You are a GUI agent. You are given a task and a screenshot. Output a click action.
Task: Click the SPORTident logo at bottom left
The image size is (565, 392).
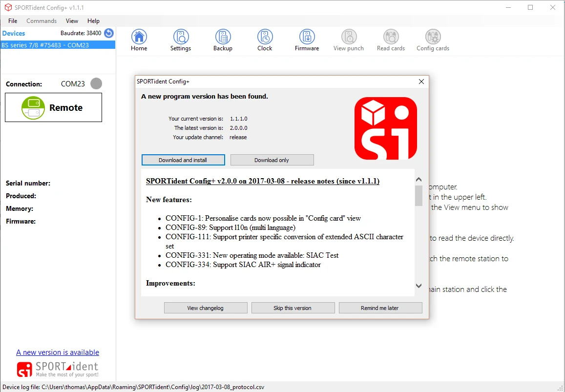tap(58, 369)
